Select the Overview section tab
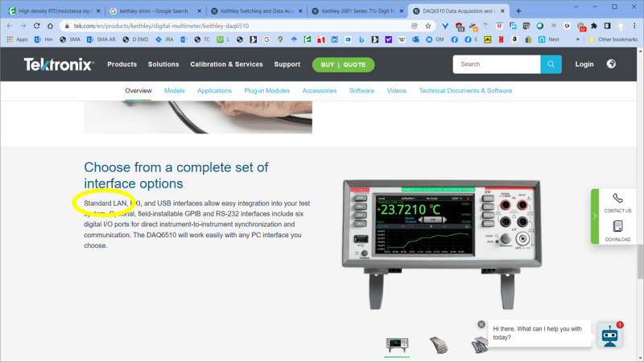Viewport: 644px width, 362px height. coord(138,91)
